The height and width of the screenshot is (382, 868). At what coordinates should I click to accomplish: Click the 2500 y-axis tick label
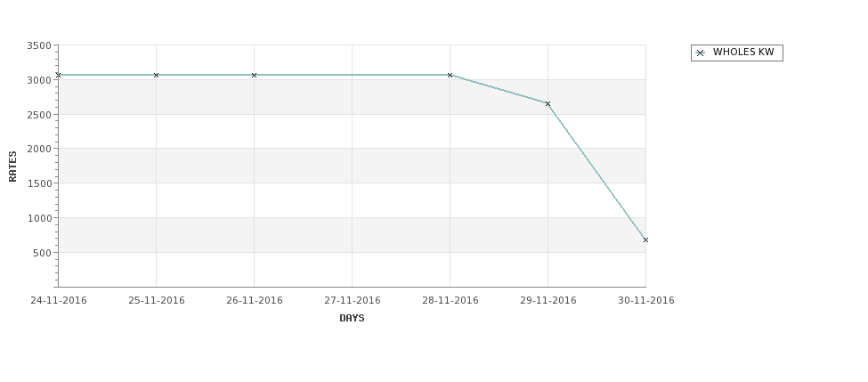point(39,115)
